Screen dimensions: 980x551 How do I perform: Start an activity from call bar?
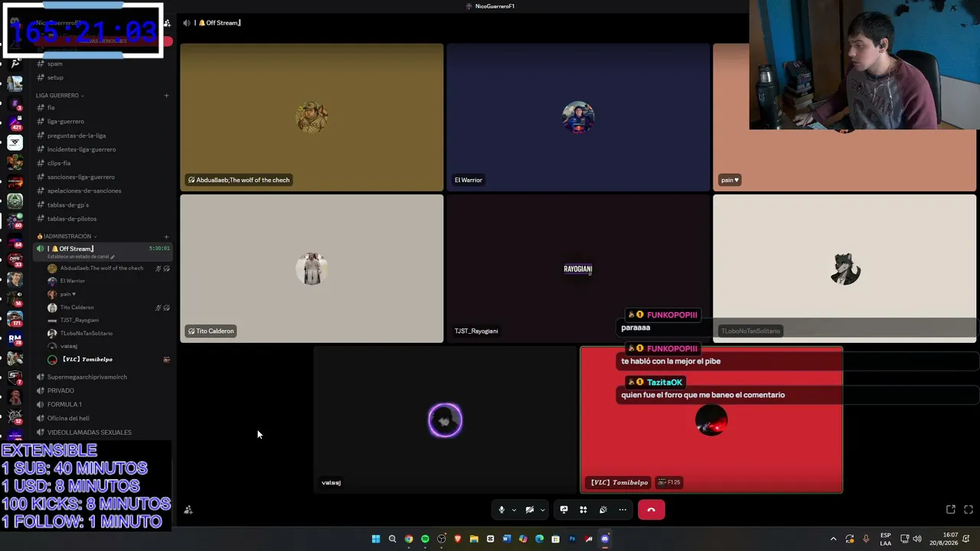[583, 510]
